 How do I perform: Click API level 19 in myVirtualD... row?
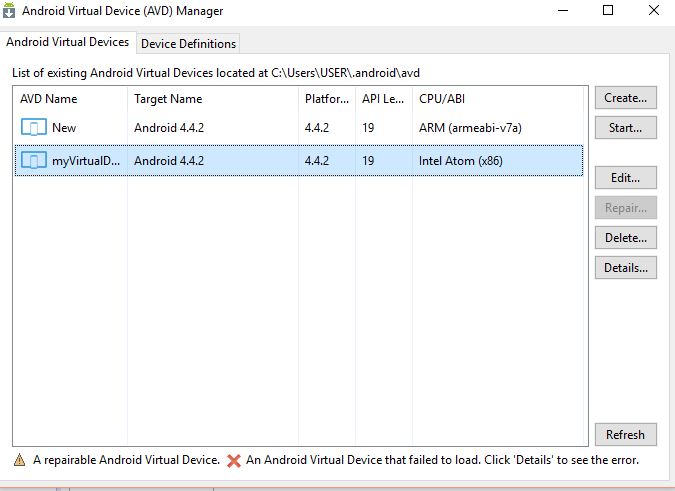(368, 161)
